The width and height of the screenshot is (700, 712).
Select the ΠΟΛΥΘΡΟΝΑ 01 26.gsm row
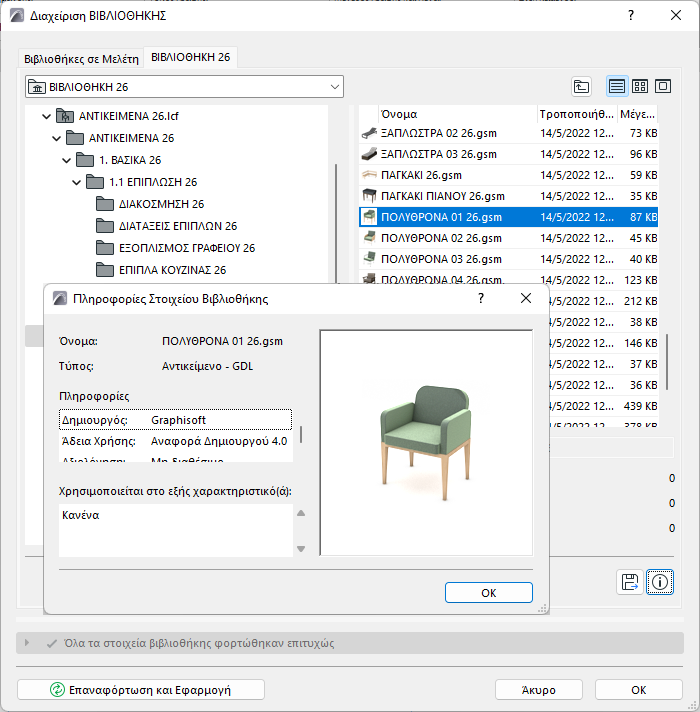tap(508, 217)
